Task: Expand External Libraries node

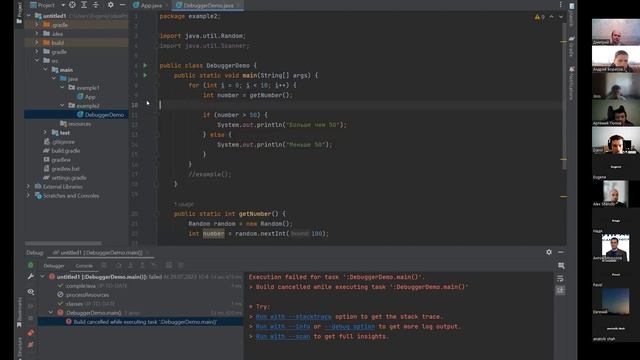Action: tap(29, 187)
